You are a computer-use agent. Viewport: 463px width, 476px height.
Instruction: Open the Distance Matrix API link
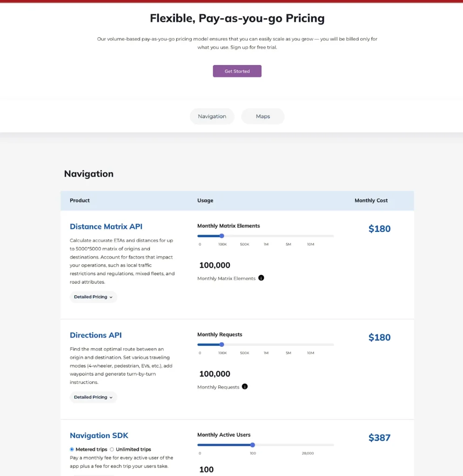(106, 227)
